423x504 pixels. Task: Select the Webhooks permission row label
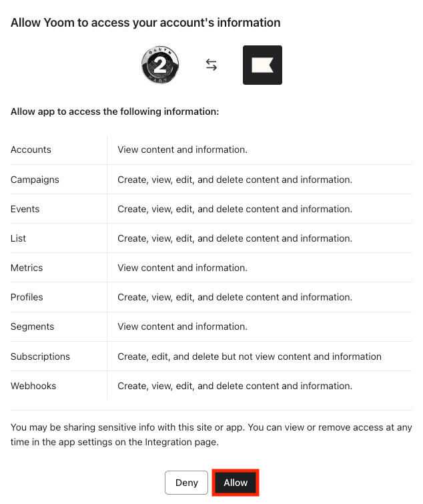33,386
